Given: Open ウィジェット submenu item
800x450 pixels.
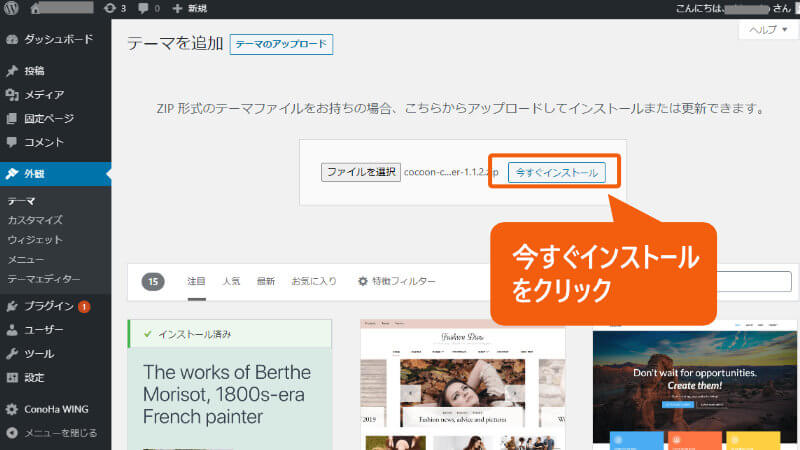Looking at the screenshot, I should click(35, 240).
